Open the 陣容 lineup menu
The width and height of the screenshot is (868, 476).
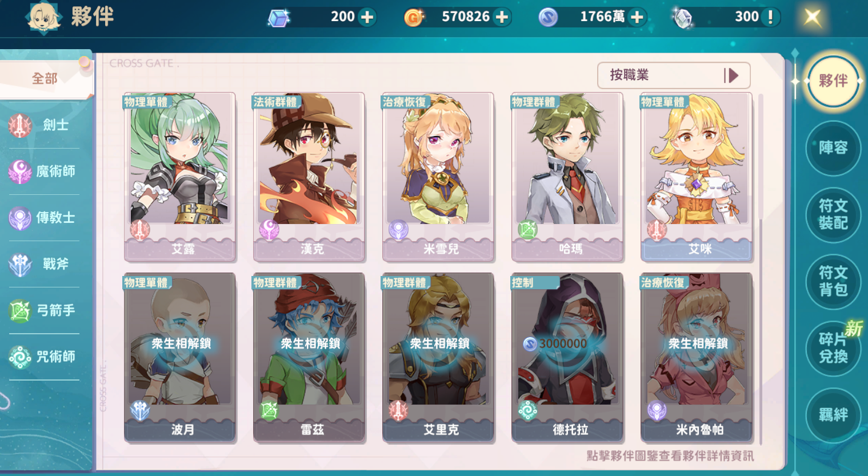pyautogui.click(x=833, y=148)
